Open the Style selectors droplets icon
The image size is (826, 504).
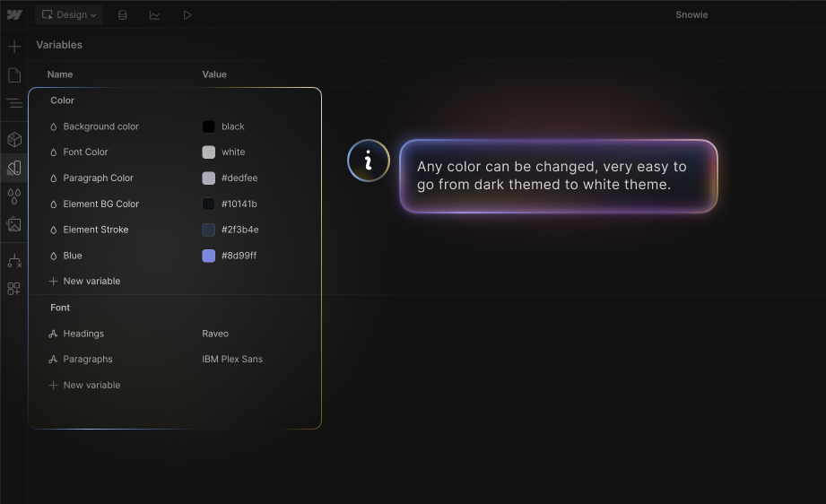[x=14, y=196]
